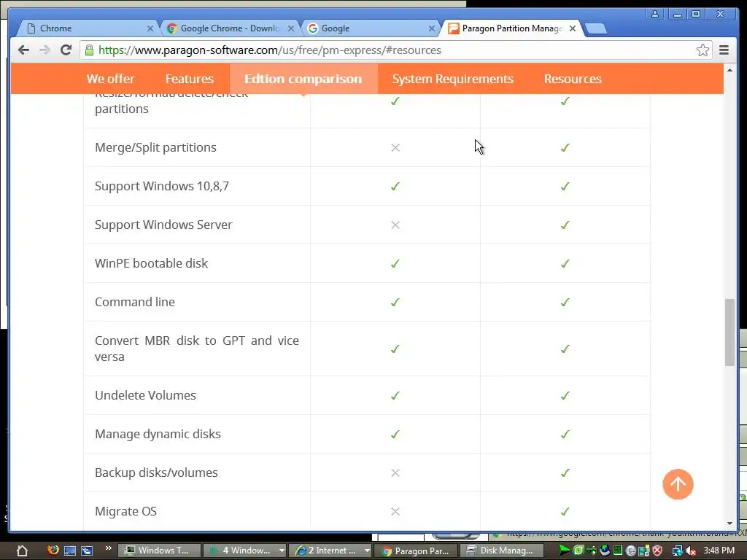Switch to the 'Google Chrome - Download' tab

pyautogui.click(x=228, y=28)
